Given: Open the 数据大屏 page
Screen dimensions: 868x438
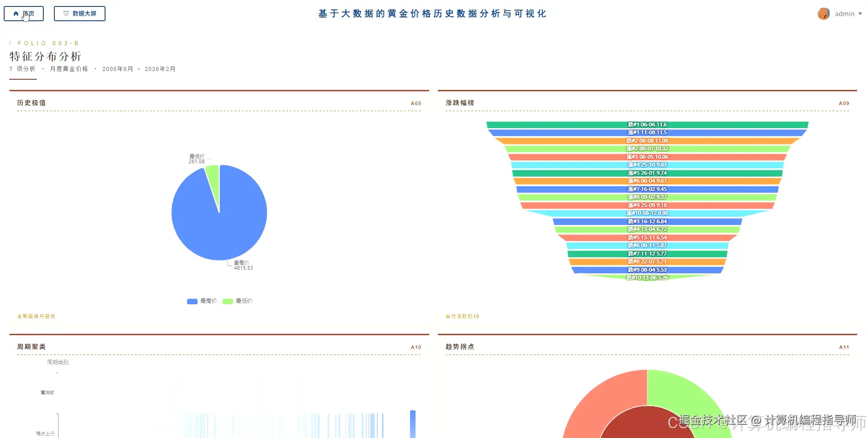Looking at the screenshot, I should click(x=80, y=14).
